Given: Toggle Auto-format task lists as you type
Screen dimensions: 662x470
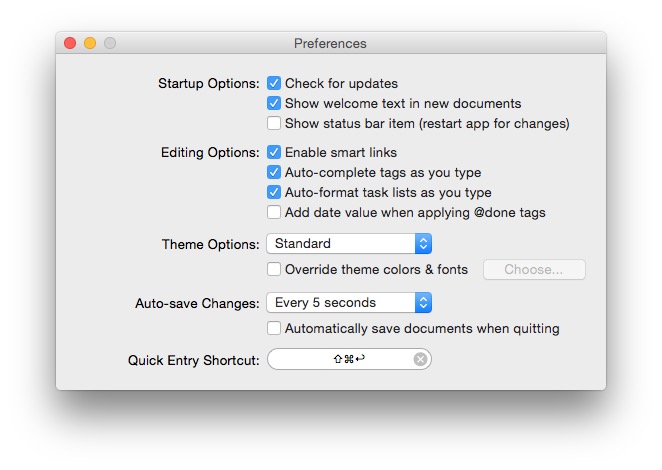Looking at the screenshot, I should (274, 193).
